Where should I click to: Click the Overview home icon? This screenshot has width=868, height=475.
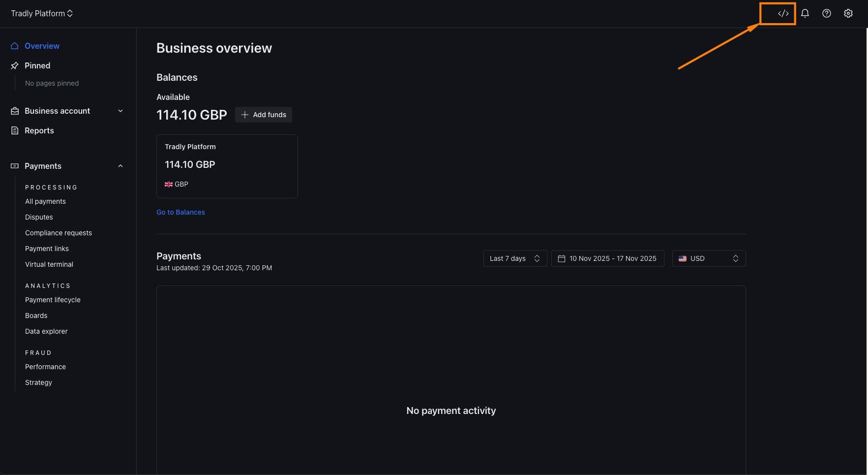click(x=15, y=46)
